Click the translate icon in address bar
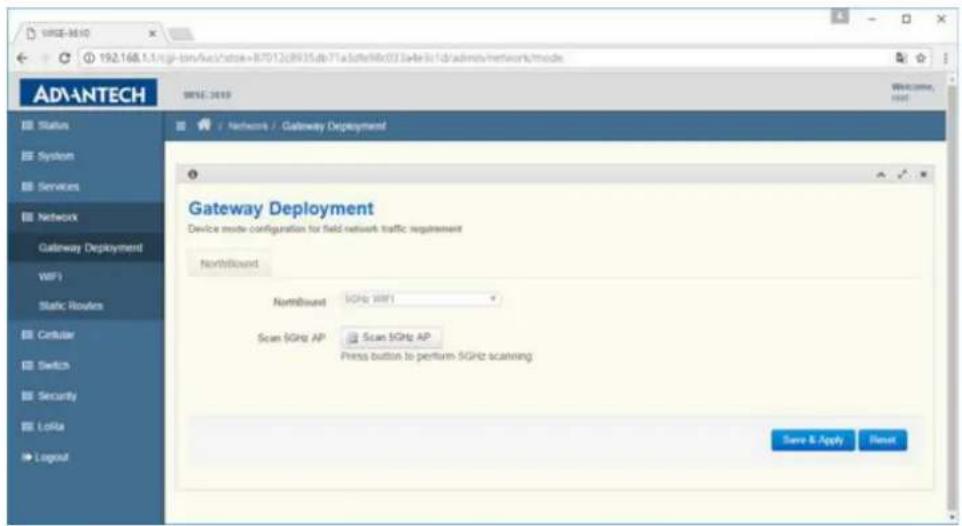The image size is (962, 526). [x=901, y=58]
